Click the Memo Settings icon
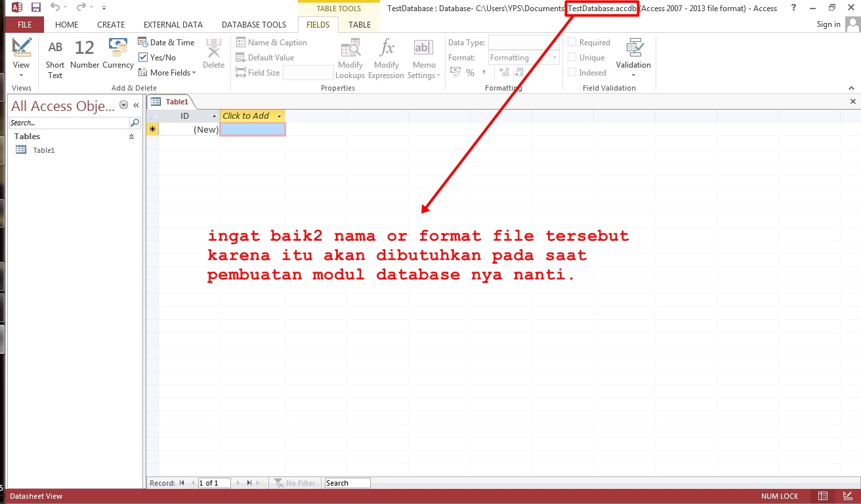Screen dimensions: 861x504 (423, 56)
